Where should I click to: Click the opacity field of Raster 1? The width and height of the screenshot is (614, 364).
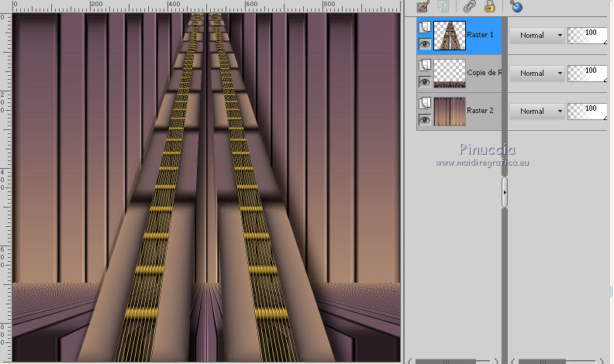(588, 35)
